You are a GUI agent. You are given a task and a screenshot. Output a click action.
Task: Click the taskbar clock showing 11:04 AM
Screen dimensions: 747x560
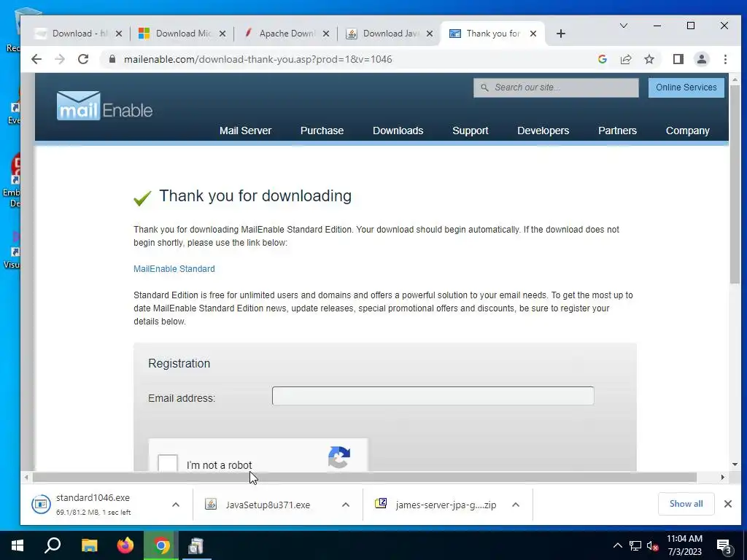click(684, 545)
